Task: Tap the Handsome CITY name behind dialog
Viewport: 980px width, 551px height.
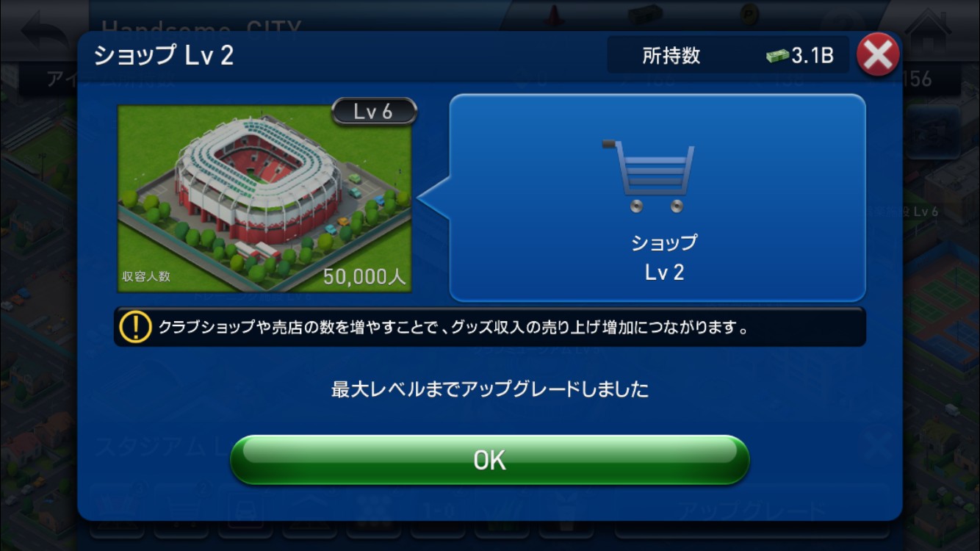Action: point(201,28)
